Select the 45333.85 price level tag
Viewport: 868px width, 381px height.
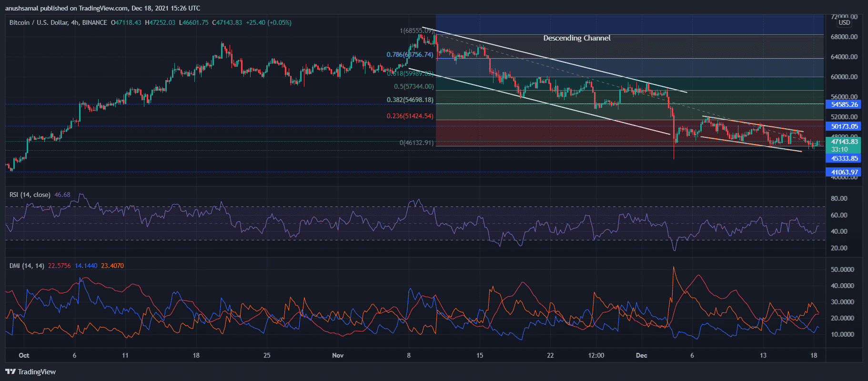tap(844, 158)
